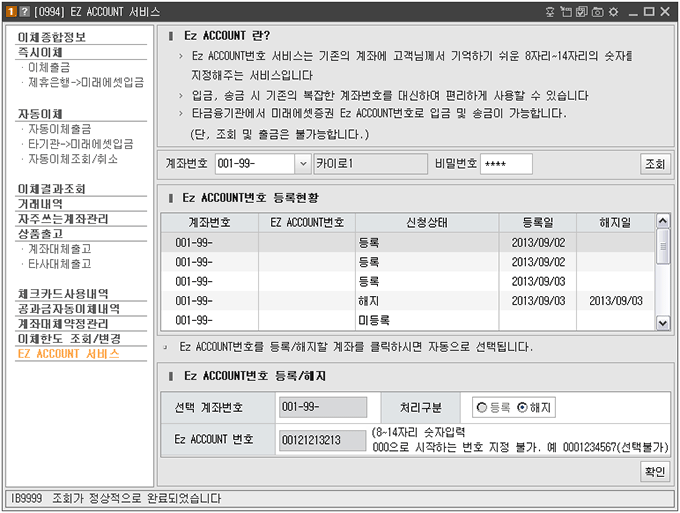Select the table row with status 미등록
Viewport: 680px width, 513px height.
point(408,320)
